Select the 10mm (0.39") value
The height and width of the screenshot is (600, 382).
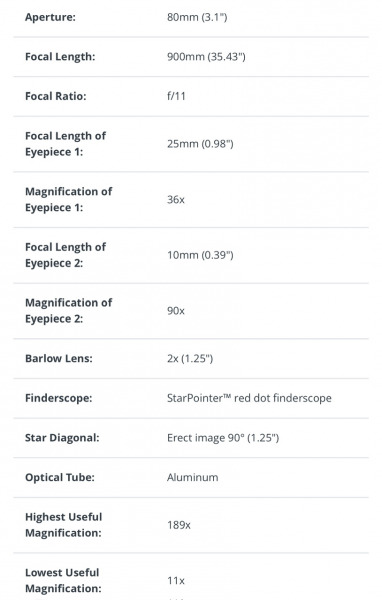tap(200, 255)
